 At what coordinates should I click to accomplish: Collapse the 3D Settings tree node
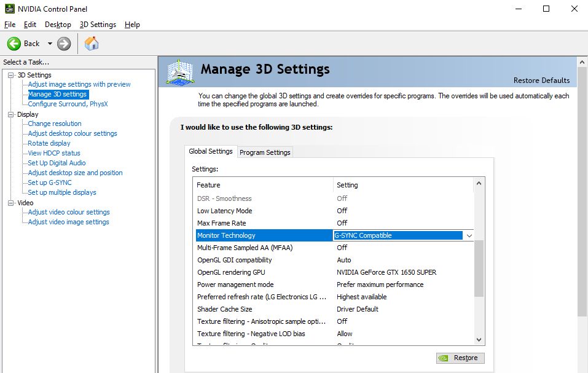(10, 75)
